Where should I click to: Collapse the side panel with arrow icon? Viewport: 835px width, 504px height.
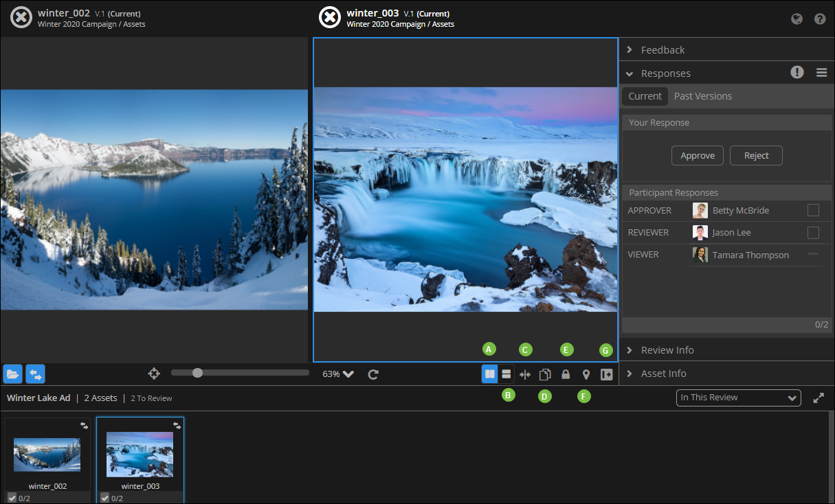point(606,375)
